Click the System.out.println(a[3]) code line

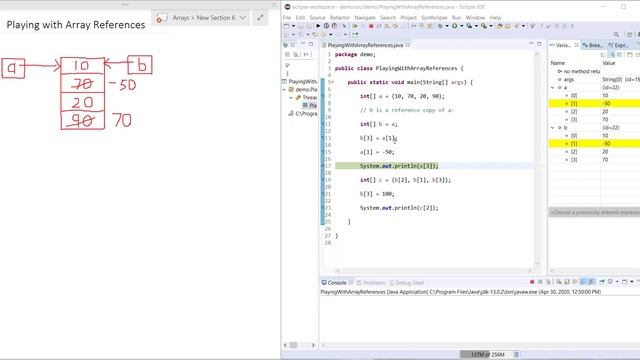point(399,166)
